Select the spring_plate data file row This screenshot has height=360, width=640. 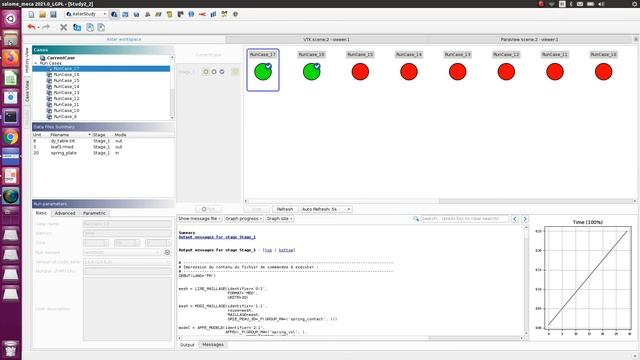pyautogui.click(x=103, y=153)
